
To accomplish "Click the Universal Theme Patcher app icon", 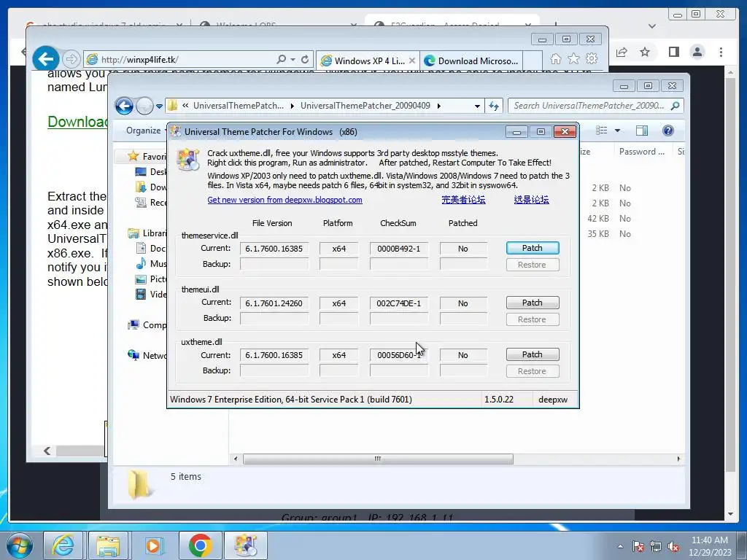I will click(188, 158).
